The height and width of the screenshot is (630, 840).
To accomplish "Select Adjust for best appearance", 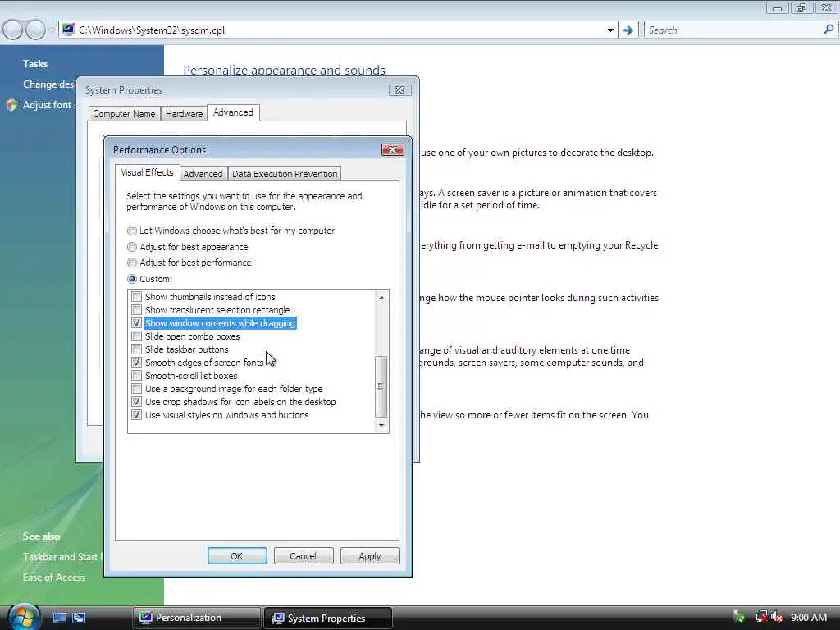I will pyautogui.click(x=132, y=247).
